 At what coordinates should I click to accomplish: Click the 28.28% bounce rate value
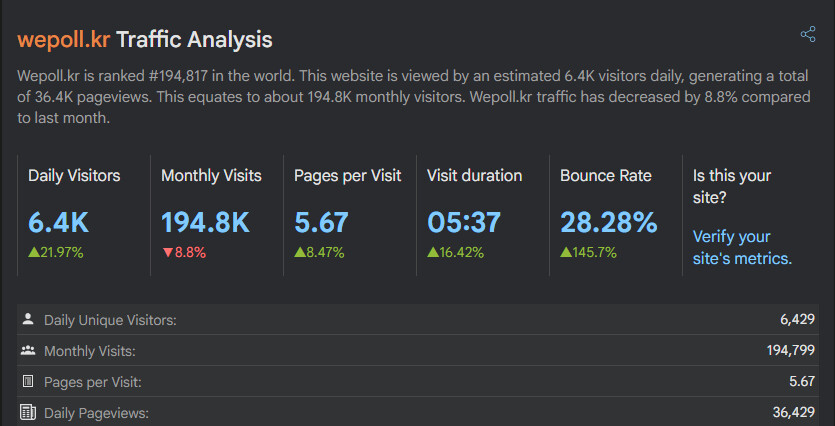click(609, 222)
